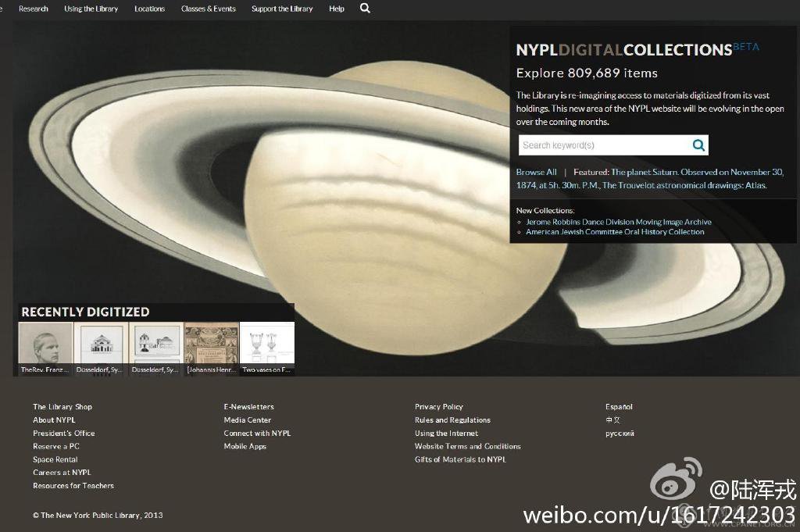Viewport: 800px width, 532px height.
Task: Open Careers at NYPL link
Action: pyautogui.click(x=62, y=473)
